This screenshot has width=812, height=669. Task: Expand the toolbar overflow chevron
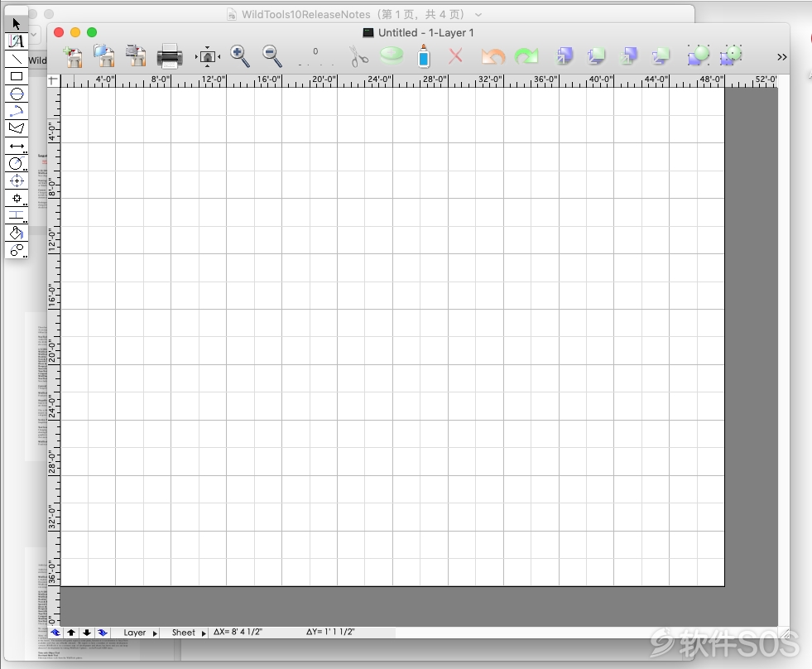(782, 57)
